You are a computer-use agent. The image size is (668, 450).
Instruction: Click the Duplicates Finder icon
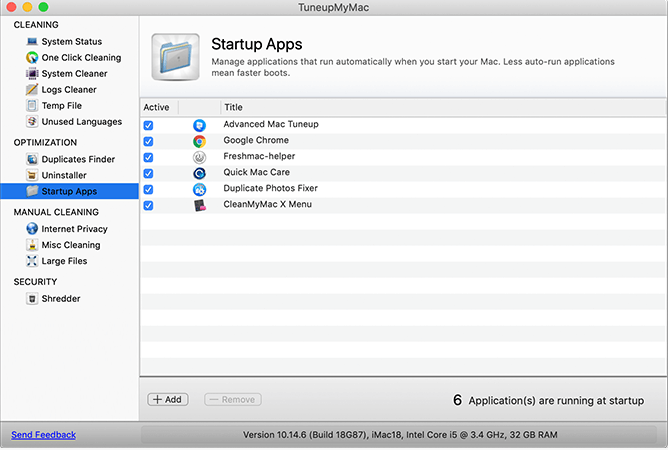[x=32, y=159]
